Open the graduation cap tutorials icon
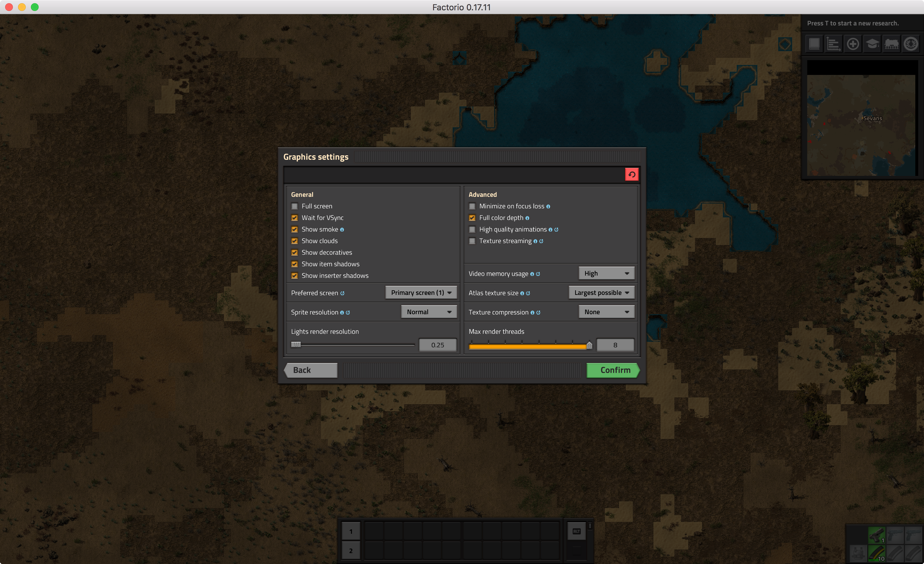The image size is (924, 564). 872,44
